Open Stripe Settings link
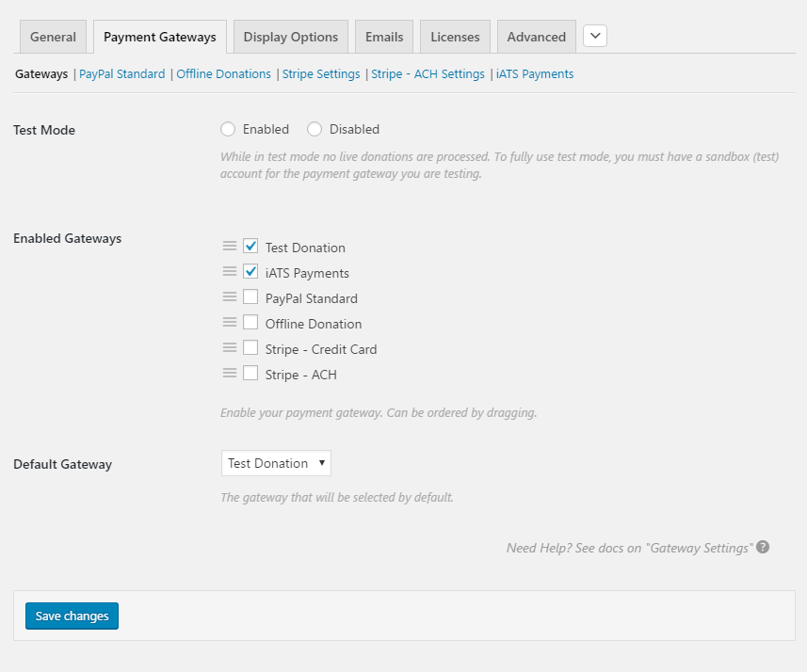 [x=321, y=74]
